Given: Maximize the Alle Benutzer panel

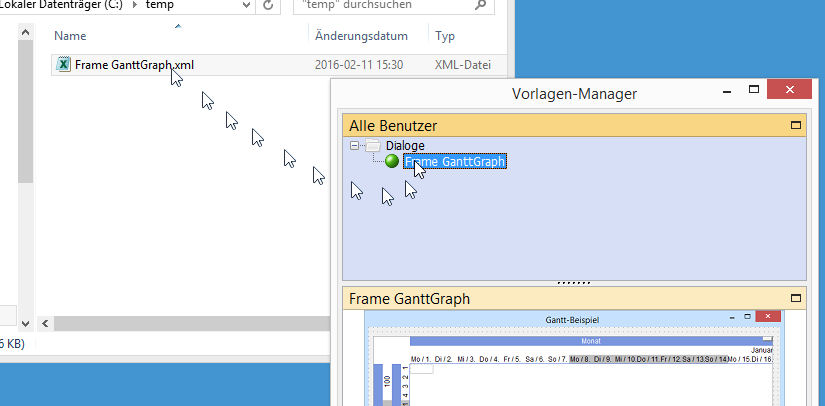Looking at the screenshot, I should coord(796,126).
